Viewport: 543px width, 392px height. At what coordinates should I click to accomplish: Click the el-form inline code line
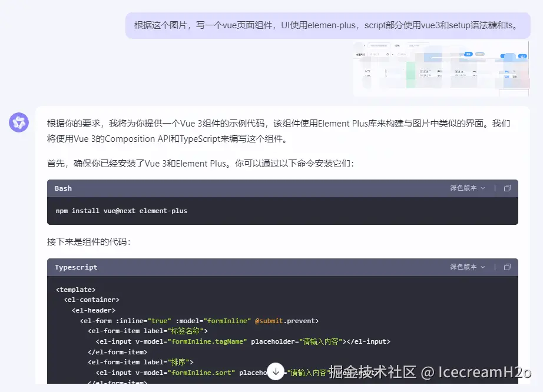click(x=199, y=321)
